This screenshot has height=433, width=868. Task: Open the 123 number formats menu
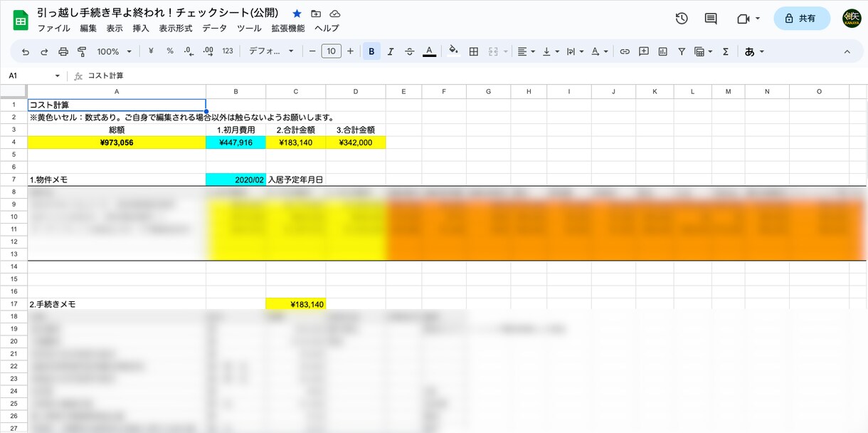228,51
